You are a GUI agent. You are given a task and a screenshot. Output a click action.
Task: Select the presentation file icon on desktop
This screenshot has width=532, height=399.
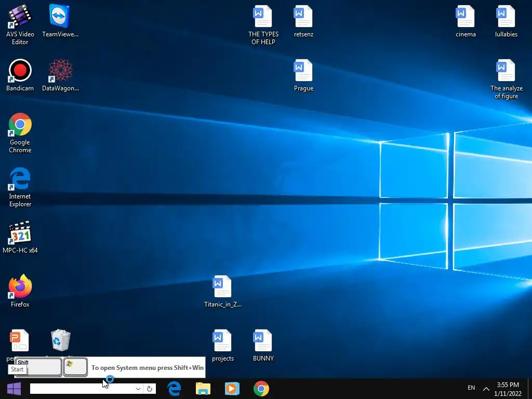19,340
